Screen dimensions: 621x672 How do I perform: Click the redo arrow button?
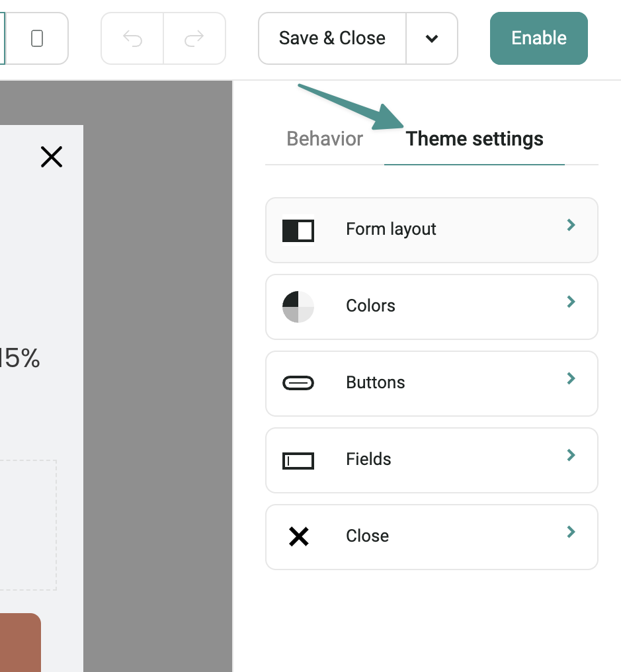pyautogui.click(x=194, y=38)
